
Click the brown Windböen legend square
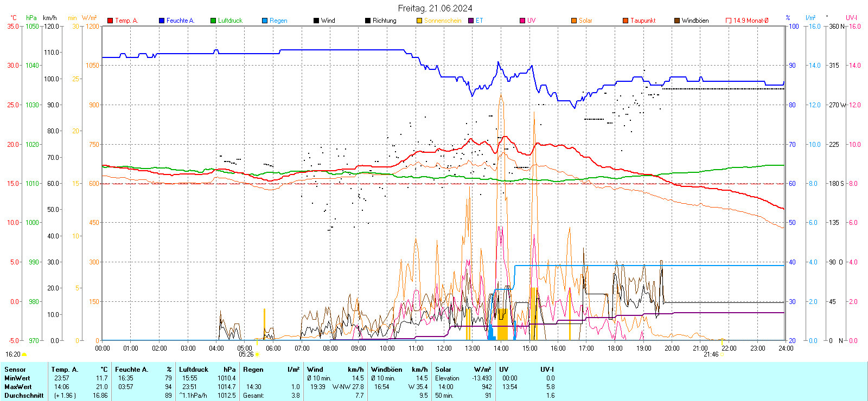[677, 21]
